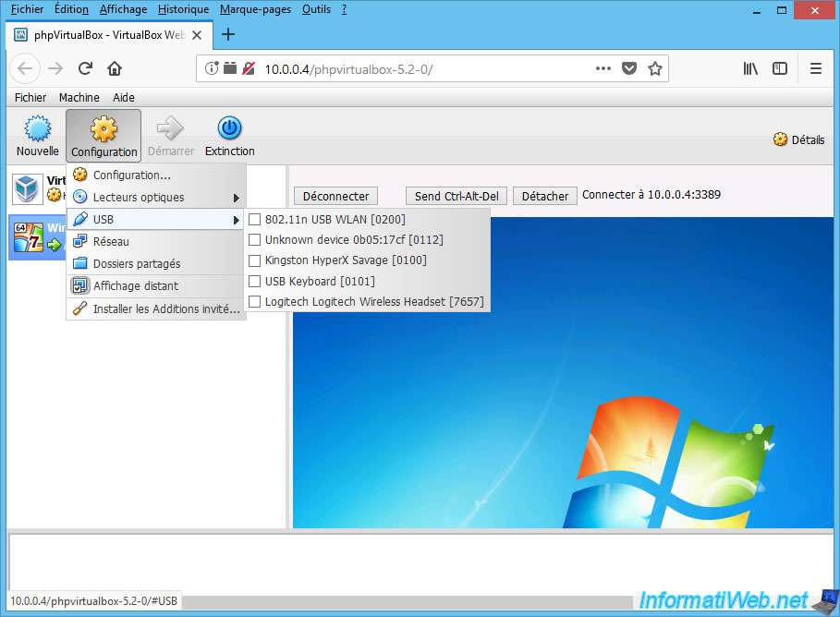
Task: Open the Firefox ? help menu
Action: click(344, 9)
